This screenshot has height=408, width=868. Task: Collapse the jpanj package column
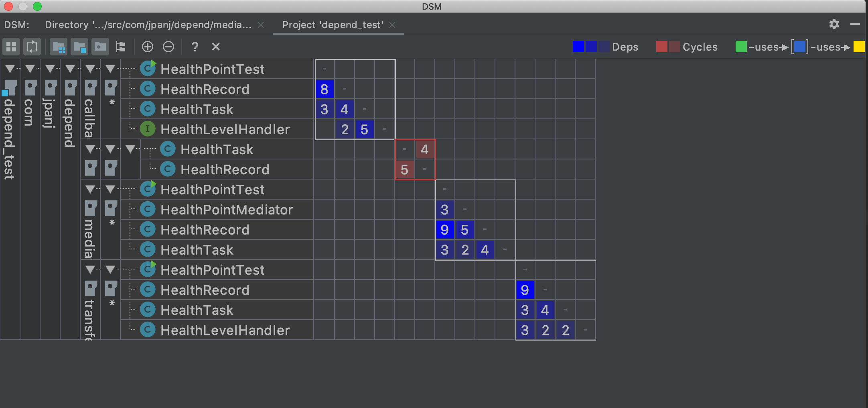pos(50,69)
